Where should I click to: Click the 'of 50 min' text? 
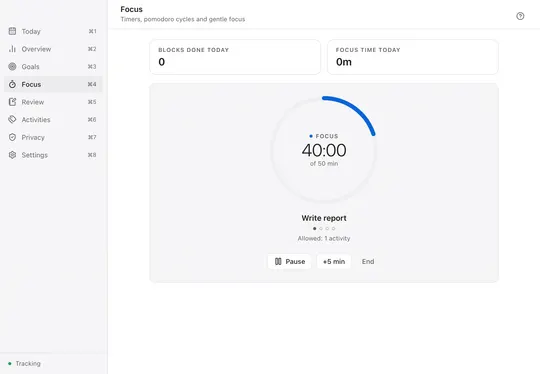pyautogui.click(x=324, y=164)
